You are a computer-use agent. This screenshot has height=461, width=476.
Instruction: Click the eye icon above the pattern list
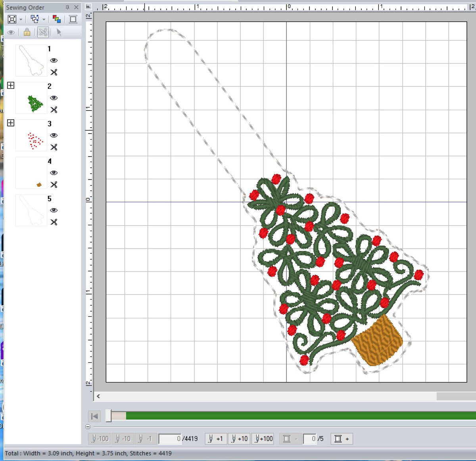tap(11, 33)
